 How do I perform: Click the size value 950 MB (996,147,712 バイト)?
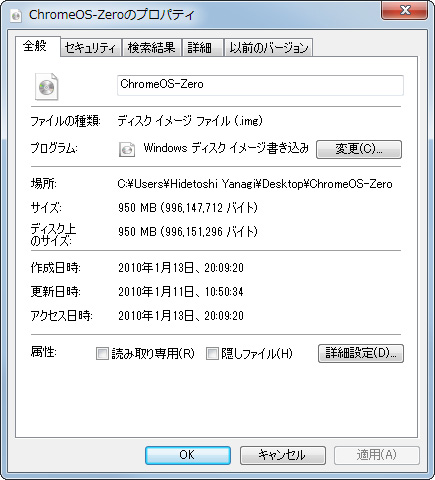click(188, 208)
